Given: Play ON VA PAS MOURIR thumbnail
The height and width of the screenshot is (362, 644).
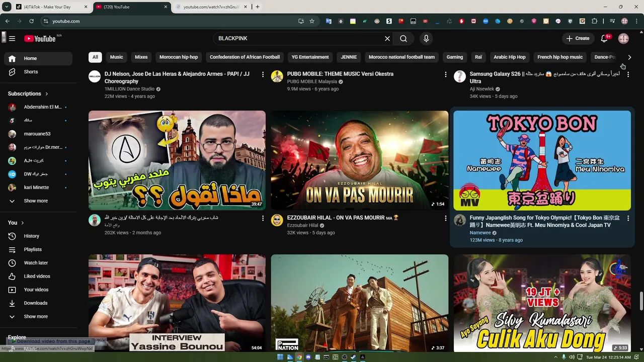Looking at the screenshot, I should click(360, 160).
